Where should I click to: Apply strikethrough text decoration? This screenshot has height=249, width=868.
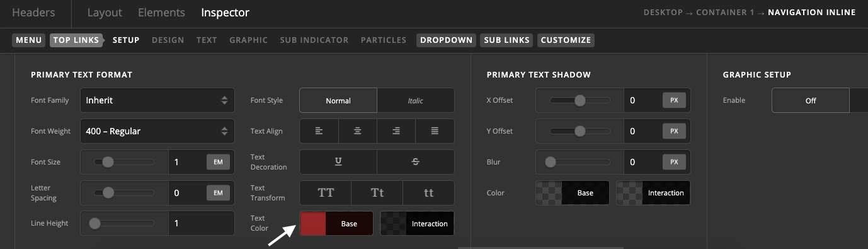416,162
